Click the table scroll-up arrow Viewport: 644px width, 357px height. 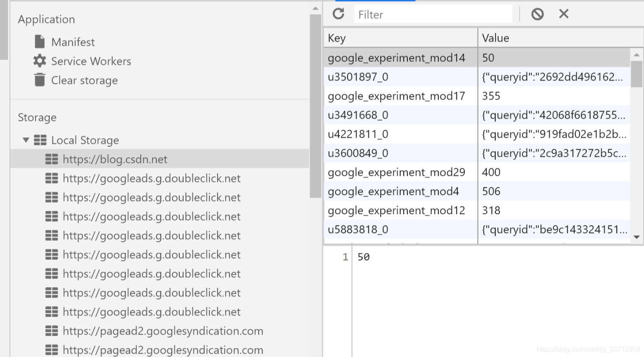(x=636, y=55)
